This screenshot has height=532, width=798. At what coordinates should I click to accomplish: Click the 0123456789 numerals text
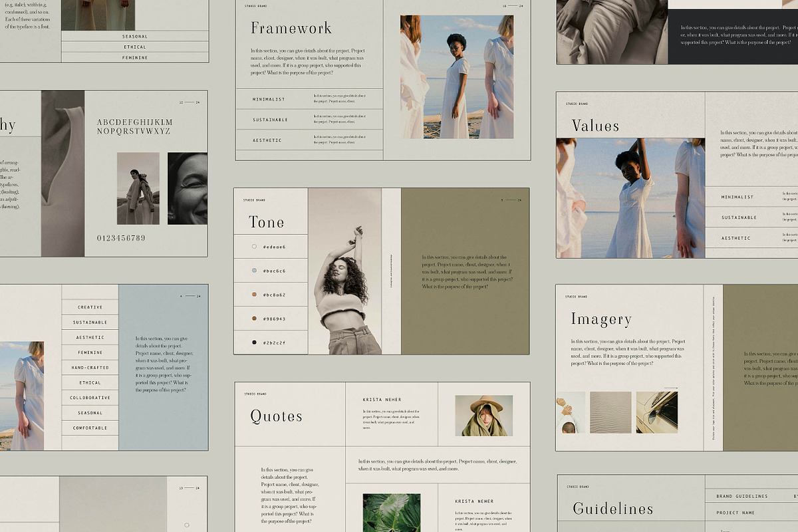click(121, 238)
